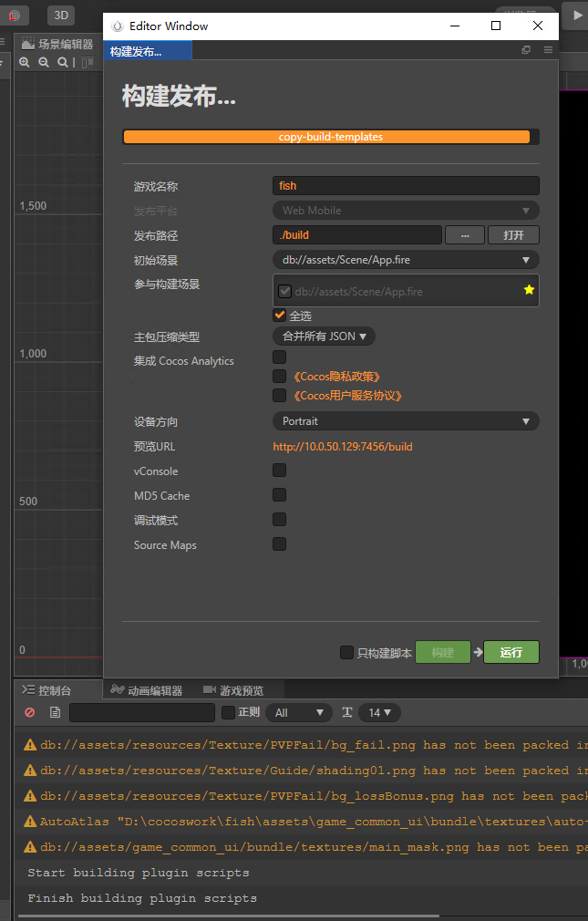Viewport: 588px width, 921px height.
Task: Check the Cocos隐私政策 checkbox
Action: pyautogui.click(x=280, y=376)
